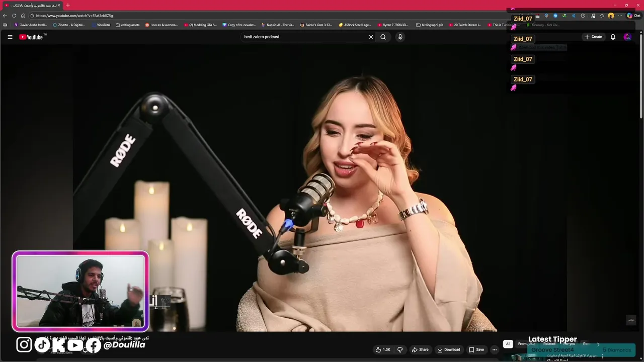This screenshot has height=362, width=644.
Task: Expand 'bibliographi pfe' bookmark folder
Action: click(430, 25)
